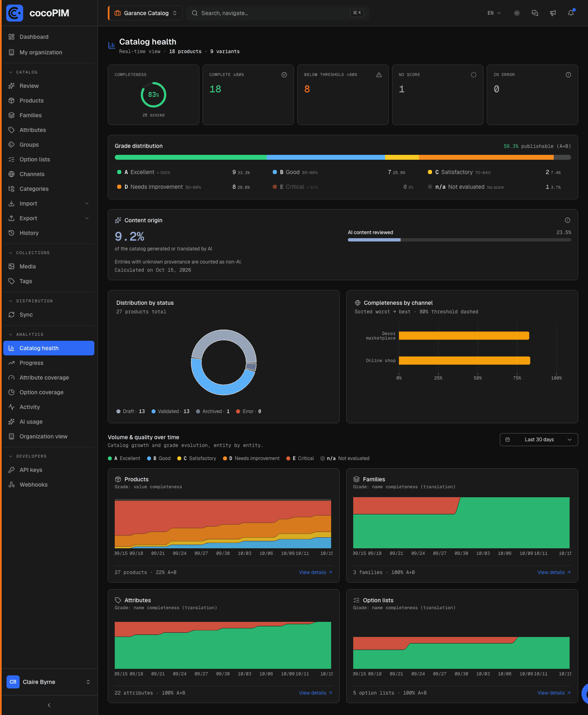Toggle the n/a Not evaluated legend in Volume section
588x715 pixels.
tap(345, 458)
